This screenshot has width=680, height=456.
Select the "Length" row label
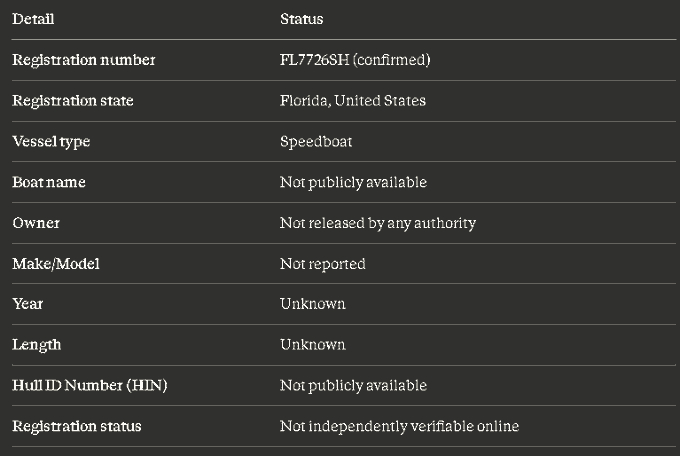[36, 345]
